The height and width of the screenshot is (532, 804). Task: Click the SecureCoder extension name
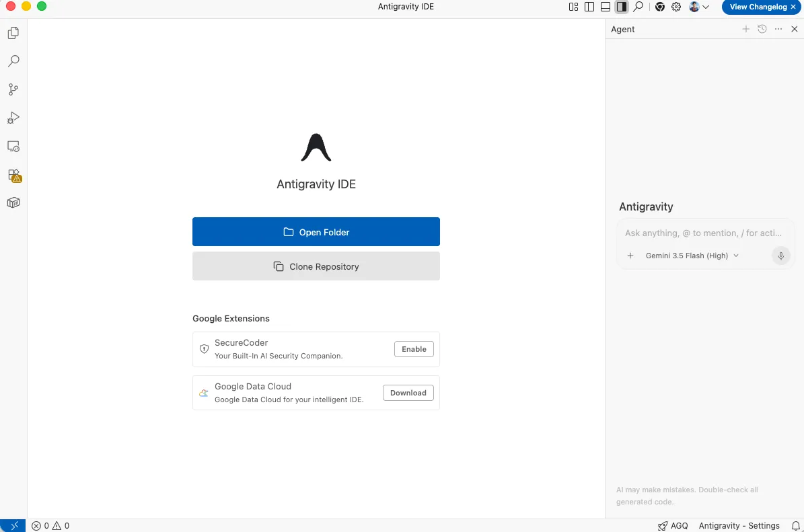coord(241,343)
